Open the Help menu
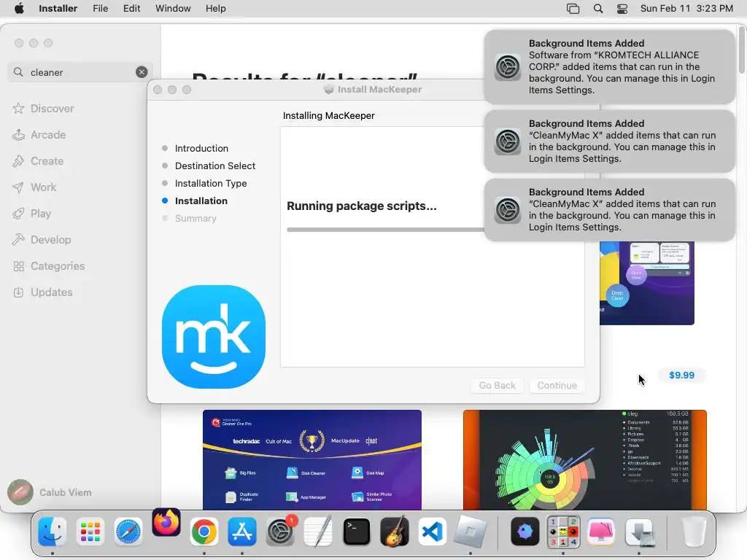This screenshot has width=747, height=560. coord(215,9)
